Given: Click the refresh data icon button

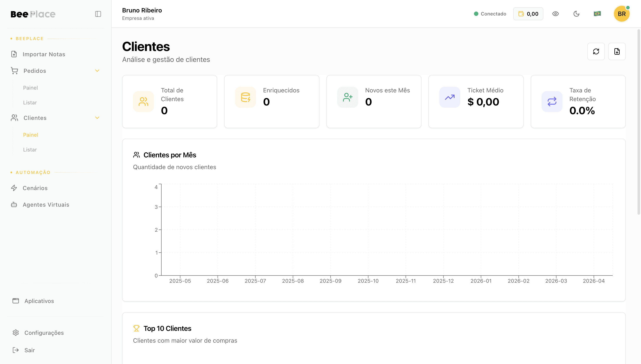Looking at the screenshot, I should click(596, 51).
